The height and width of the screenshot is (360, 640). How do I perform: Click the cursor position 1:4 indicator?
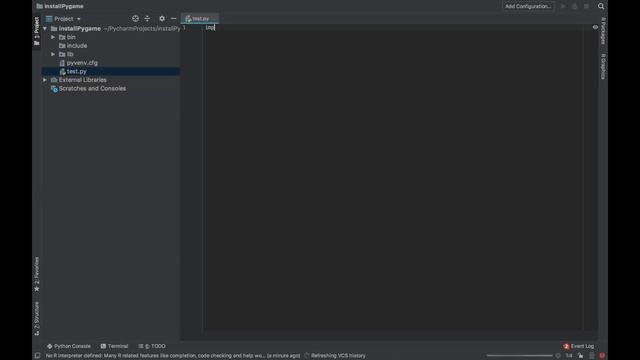[569, 356]
